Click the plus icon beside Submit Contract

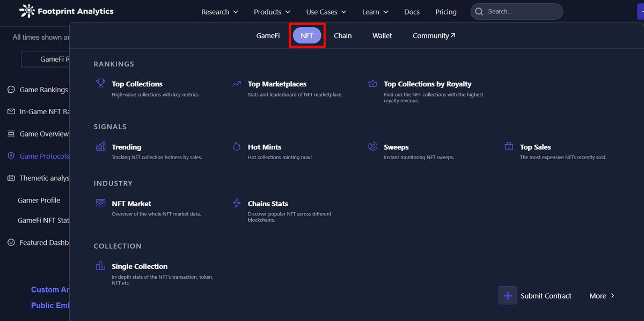[x=507, y=295]
